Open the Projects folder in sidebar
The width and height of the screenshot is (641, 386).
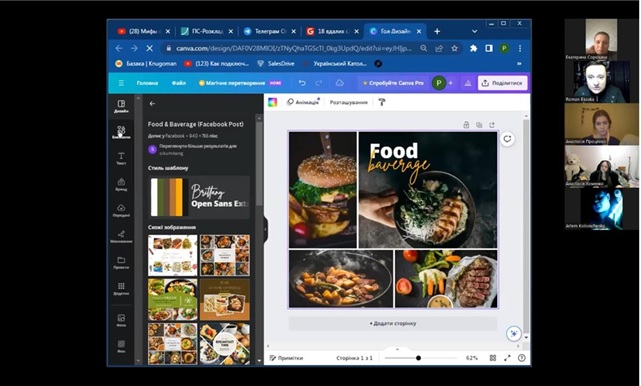pos(121,263)
